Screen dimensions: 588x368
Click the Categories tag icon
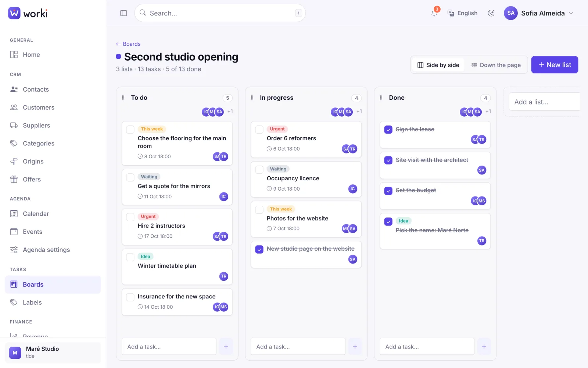[14, 144]
